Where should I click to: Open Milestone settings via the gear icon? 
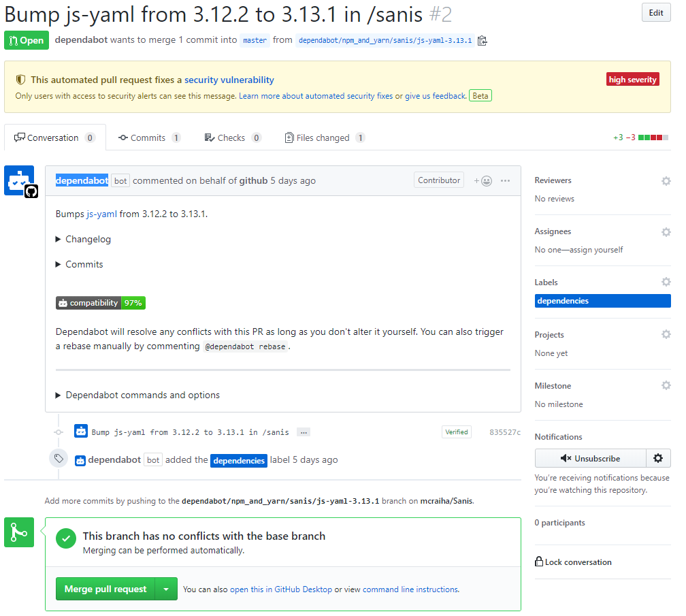coord(666,385)
